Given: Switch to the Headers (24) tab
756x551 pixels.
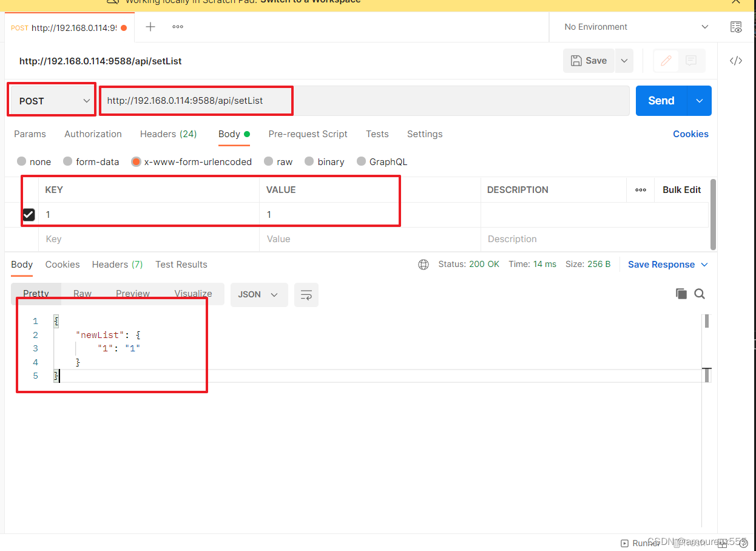Looking at the screenshot, I should (168, 134).
